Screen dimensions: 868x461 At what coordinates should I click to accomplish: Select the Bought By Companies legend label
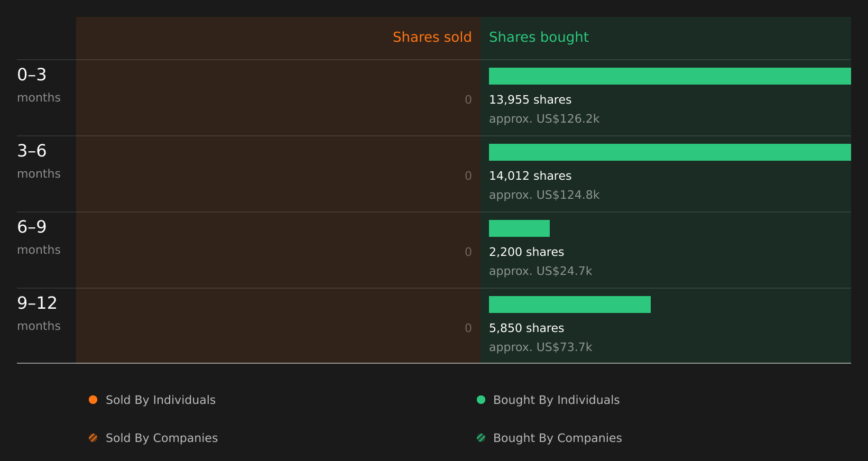tap(557, 438)
